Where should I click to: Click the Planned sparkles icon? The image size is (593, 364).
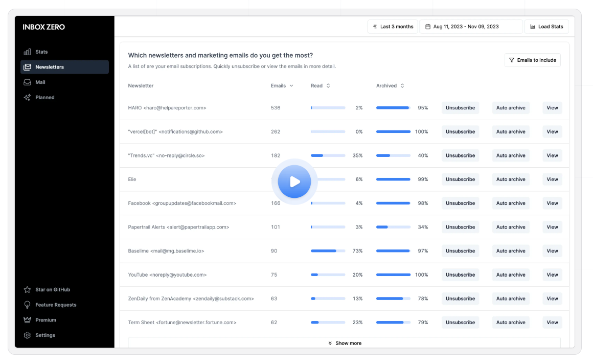tap(28, 98)
